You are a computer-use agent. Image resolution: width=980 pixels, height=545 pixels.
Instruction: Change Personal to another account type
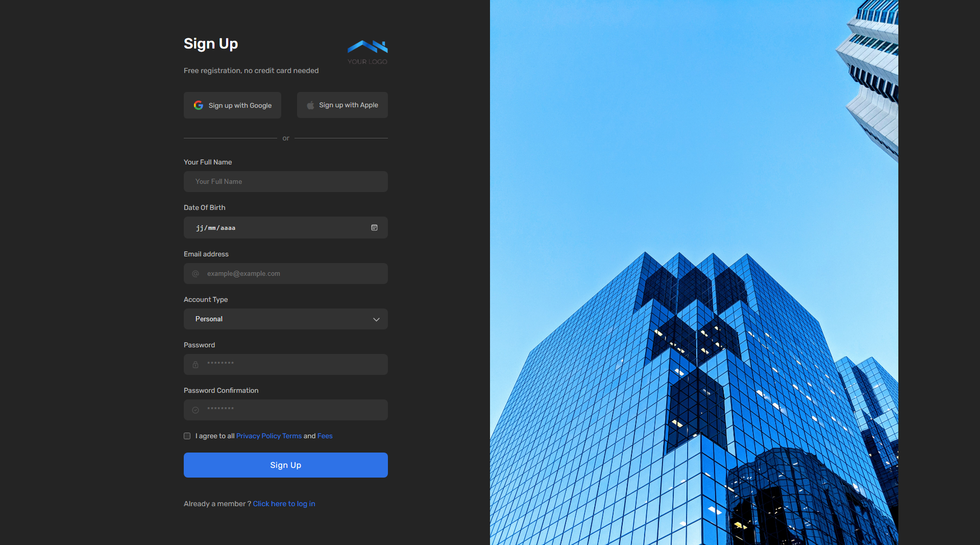pyautogui.click(x=285, y=319)
